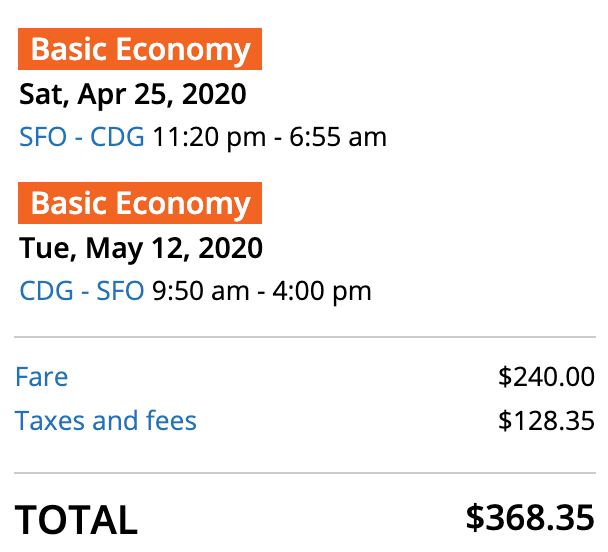608x552 pixels.
Task: Select the Sat, Apr 25, 2020 date
Action: (133, 95)
